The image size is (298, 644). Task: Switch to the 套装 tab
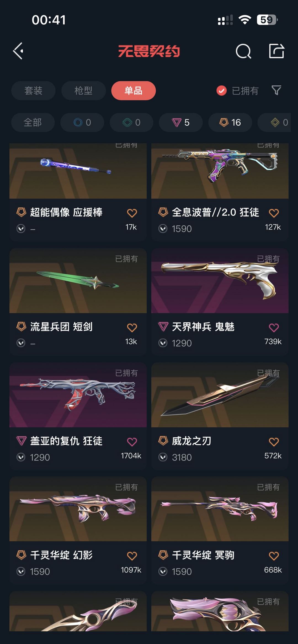(x=33, y=91)
